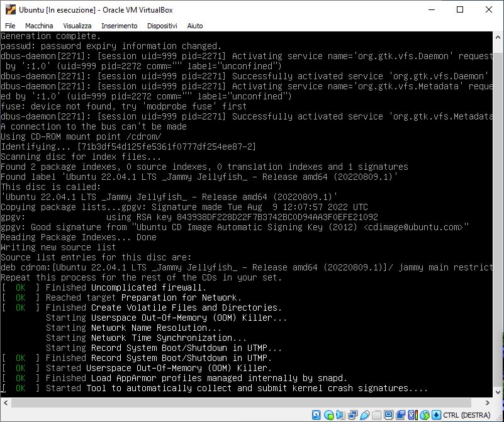Click the hard disk activity indicator icon
Viewport: 504px width, 422px height.
coord(316,415)
